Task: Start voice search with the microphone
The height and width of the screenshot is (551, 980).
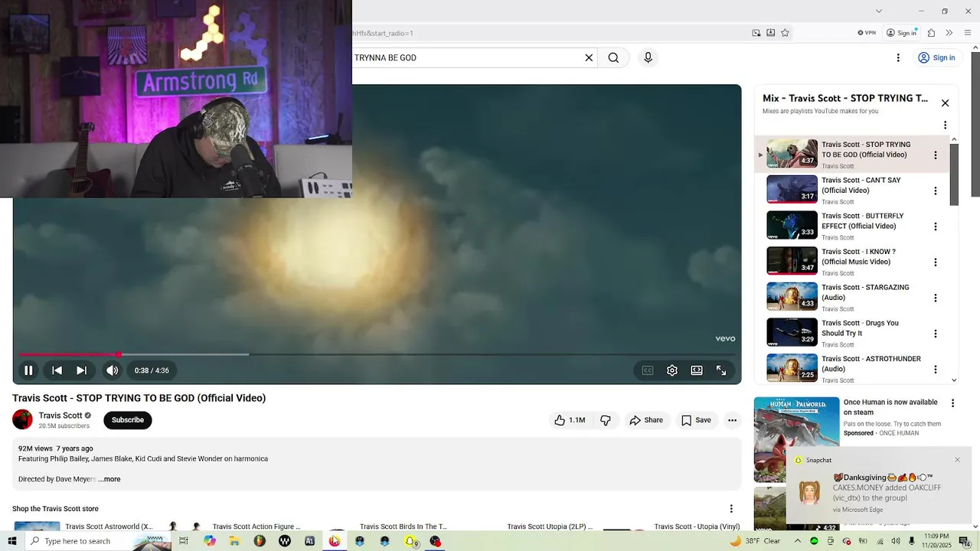Action: [x=648, y=57]
